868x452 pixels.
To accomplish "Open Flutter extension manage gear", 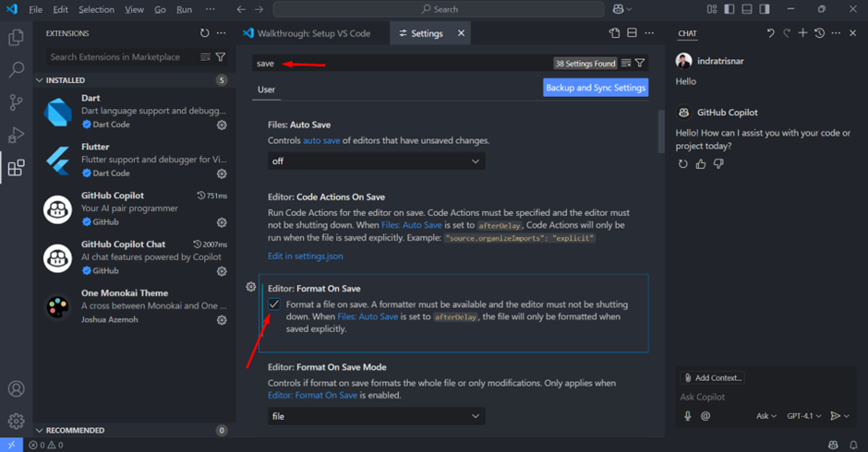I will tap(222, 173).
